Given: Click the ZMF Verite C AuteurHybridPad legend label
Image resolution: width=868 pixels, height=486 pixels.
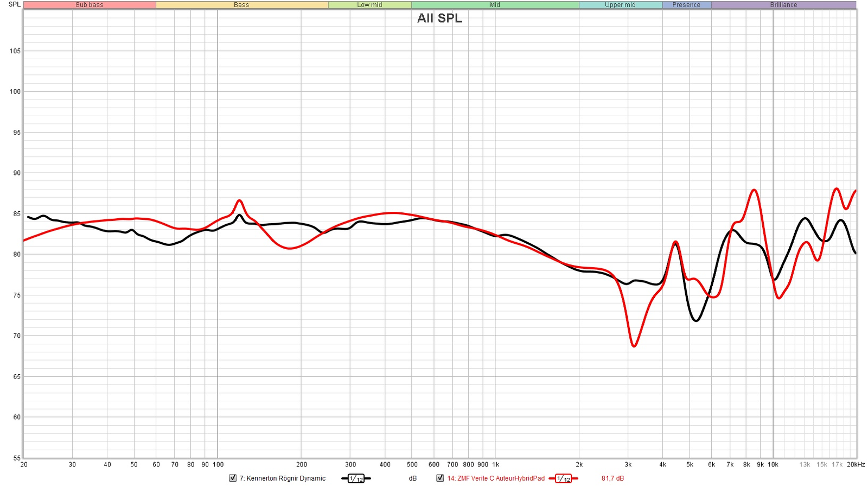Looking at the screenshot, I should tap(495, 478).
